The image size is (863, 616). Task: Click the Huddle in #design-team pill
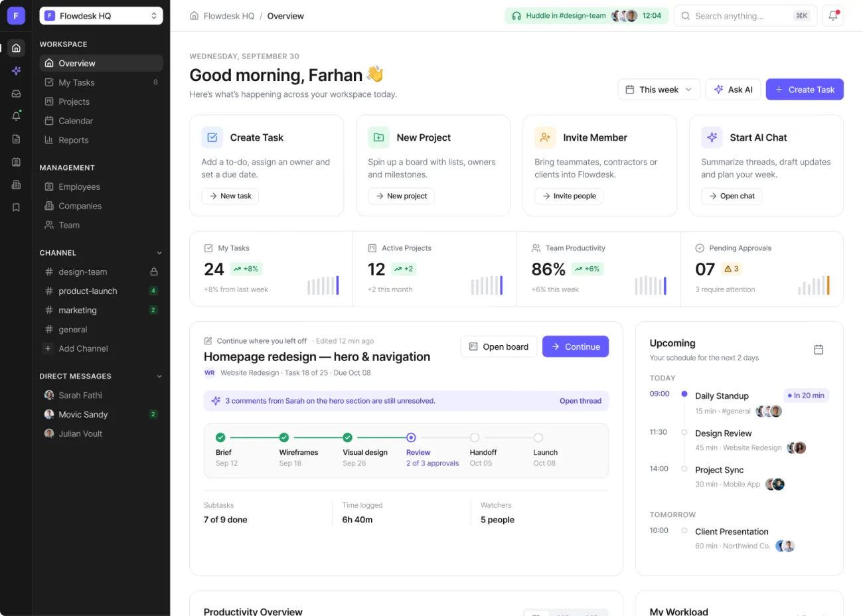(x=586, y=16)
